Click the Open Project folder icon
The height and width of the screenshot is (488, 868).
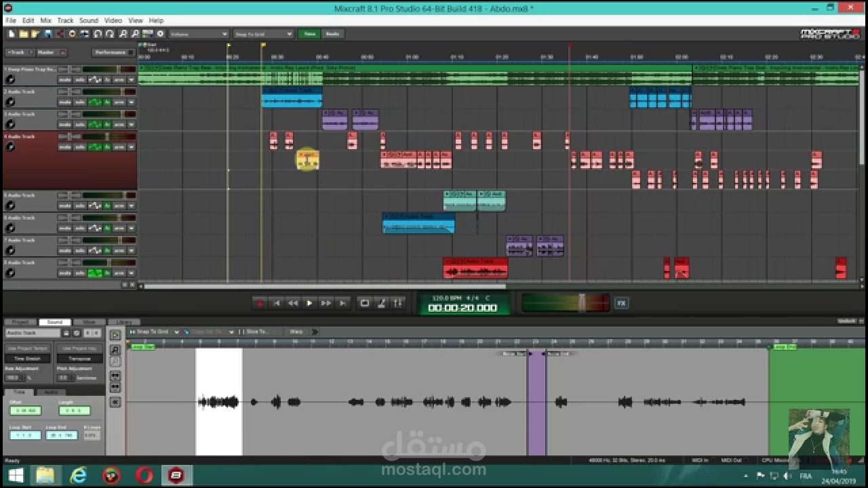[24, 34]
